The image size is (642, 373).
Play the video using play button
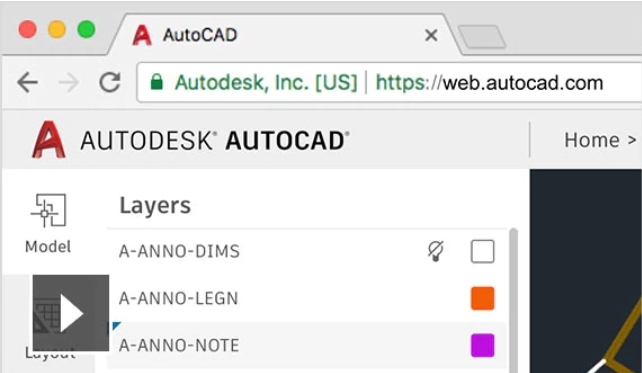(x=71, y=313)
